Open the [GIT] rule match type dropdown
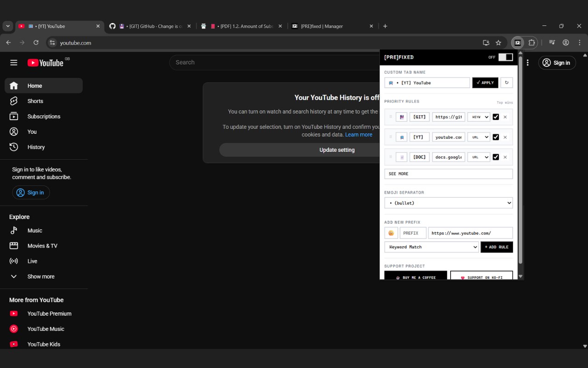 [479, 117]
